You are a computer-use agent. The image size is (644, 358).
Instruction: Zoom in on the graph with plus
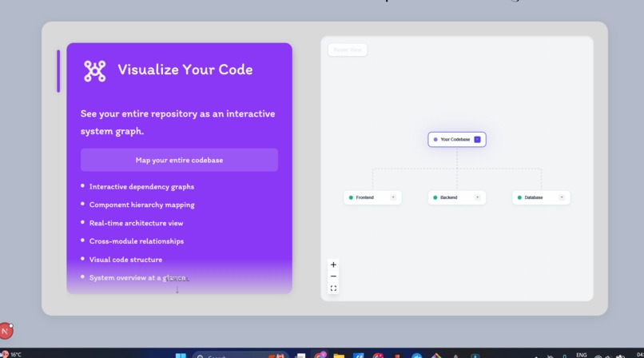pyautogui.click(x=333, y=265)
